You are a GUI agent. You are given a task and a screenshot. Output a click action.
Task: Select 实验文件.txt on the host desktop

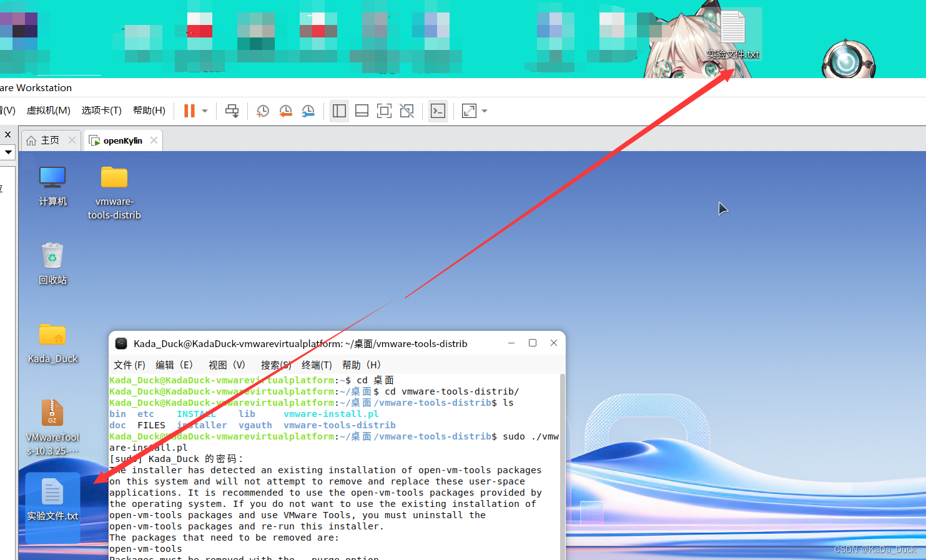(733, 34)
